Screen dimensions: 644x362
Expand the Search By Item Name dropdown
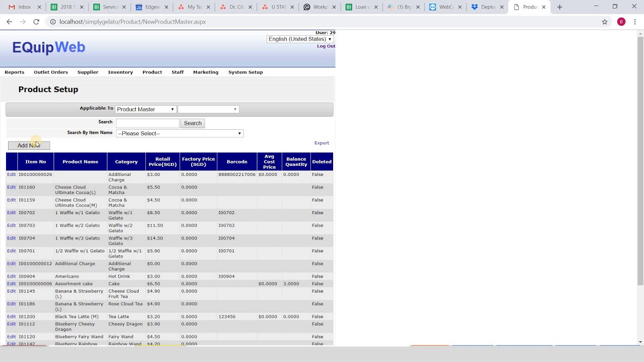(x=180, y=133)
